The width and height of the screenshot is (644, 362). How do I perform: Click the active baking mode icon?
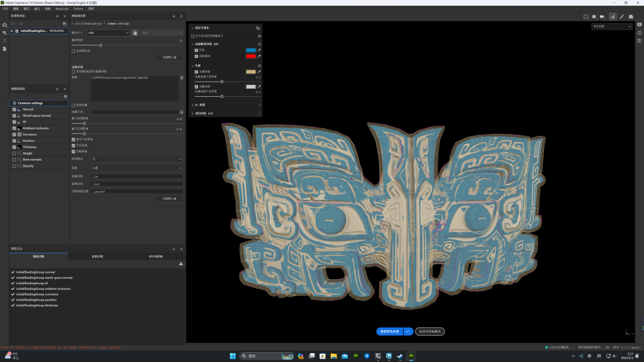613,16
